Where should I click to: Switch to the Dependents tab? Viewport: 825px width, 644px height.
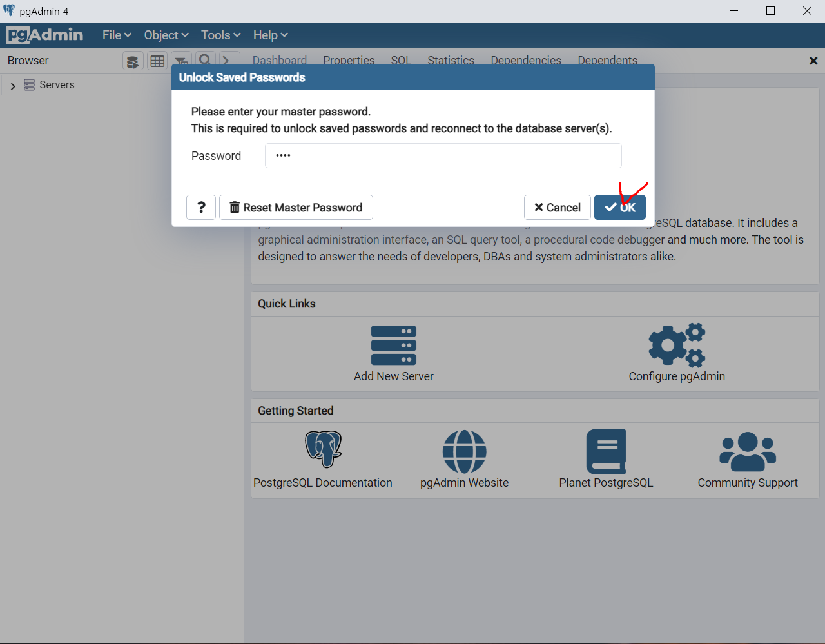607,61
